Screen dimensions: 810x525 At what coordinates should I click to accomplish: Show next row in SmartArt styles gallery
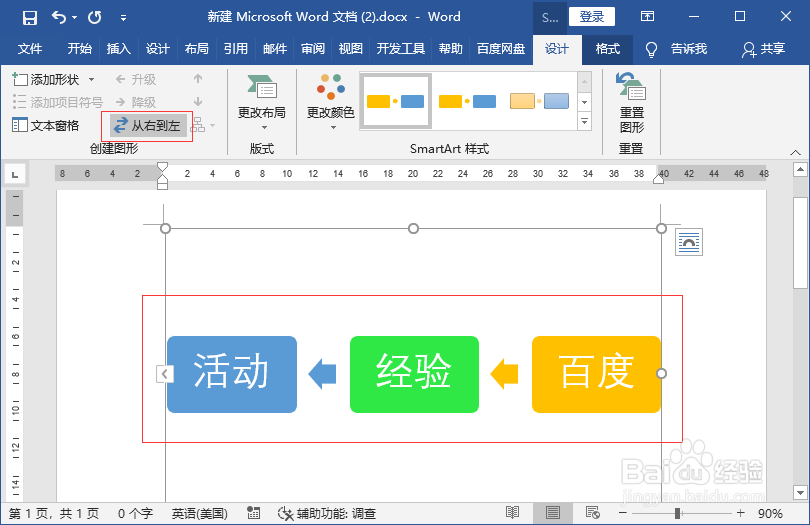tap(584, 102)
